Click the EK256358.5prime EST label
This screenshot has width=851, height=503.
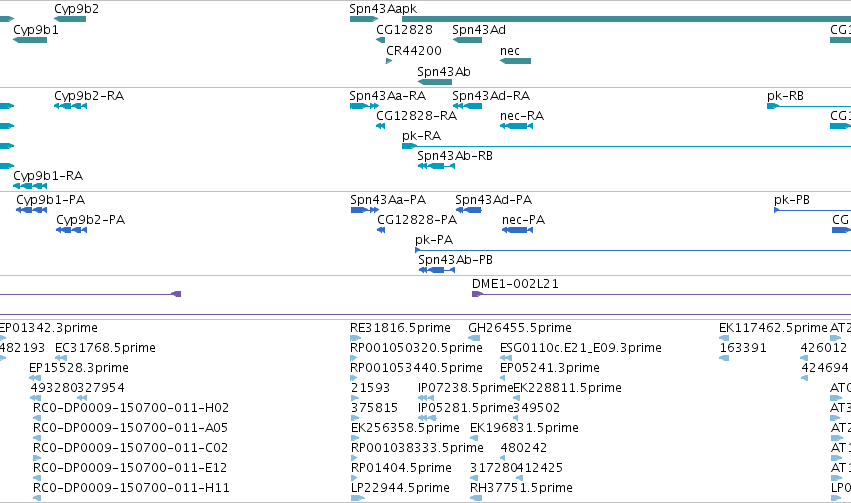(x=405, y=428)
